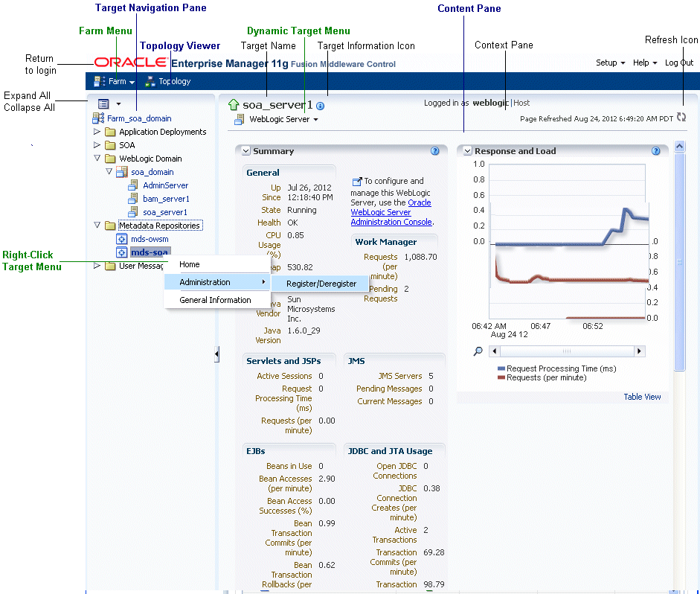Click the Farm_soa_domain farm icon
Image resolution: width=700 pixels, height=594 pixels.
(x=98, y=118)
